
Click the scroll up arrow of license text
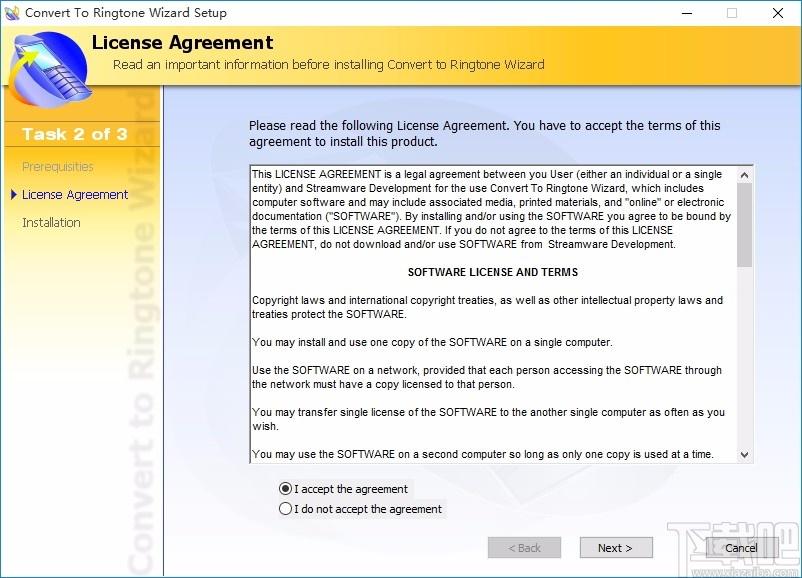coord(745,175)
